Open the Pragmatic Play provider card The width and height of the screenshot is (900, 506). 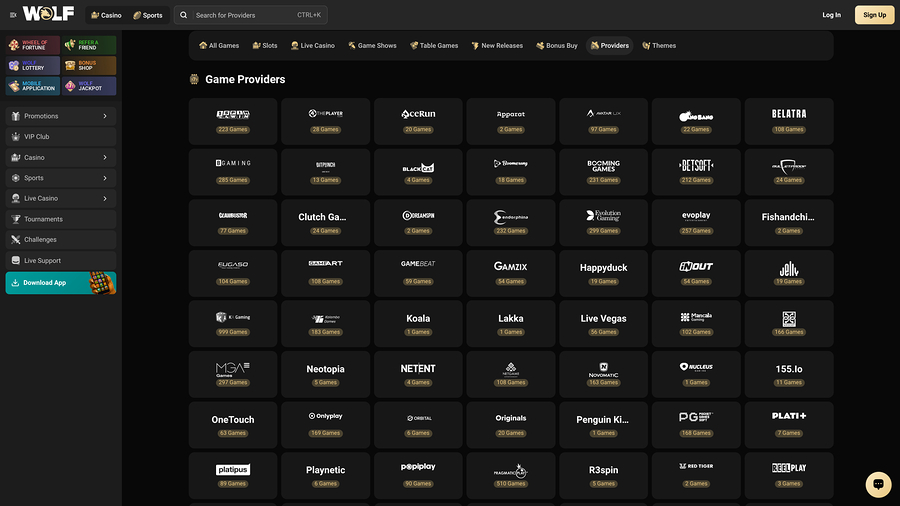(510, 476)
